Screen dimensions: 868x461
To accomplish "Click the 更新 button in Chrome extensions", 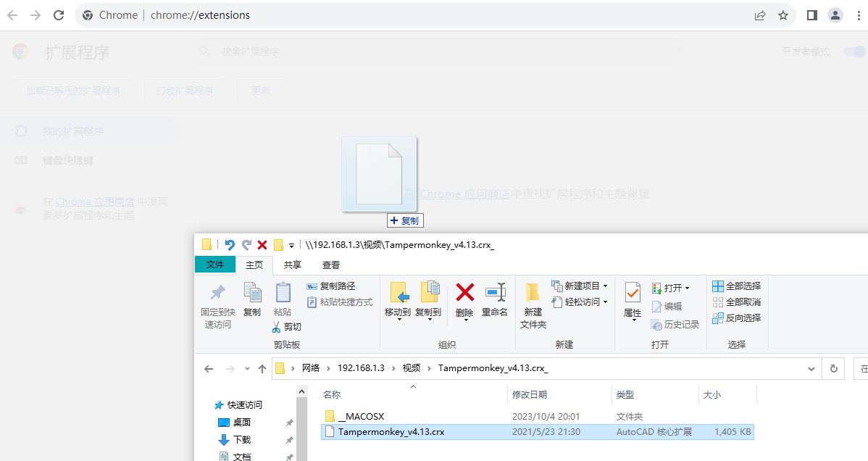I will [x=261, y=91].
